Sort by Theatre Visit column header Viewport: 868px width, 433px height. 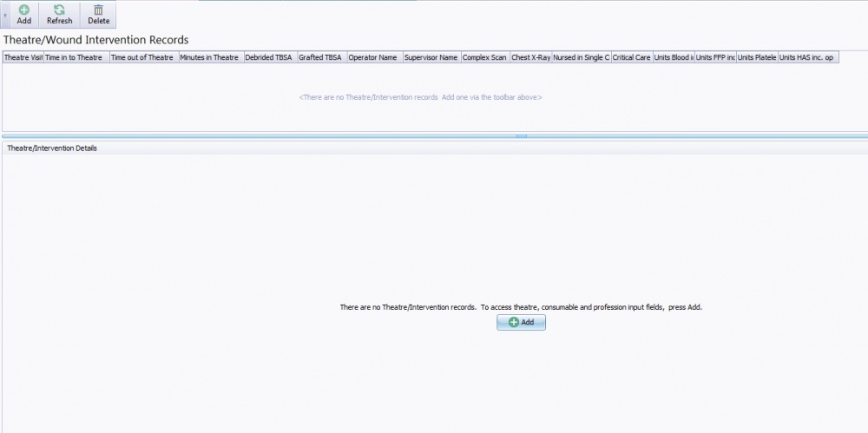23,57
